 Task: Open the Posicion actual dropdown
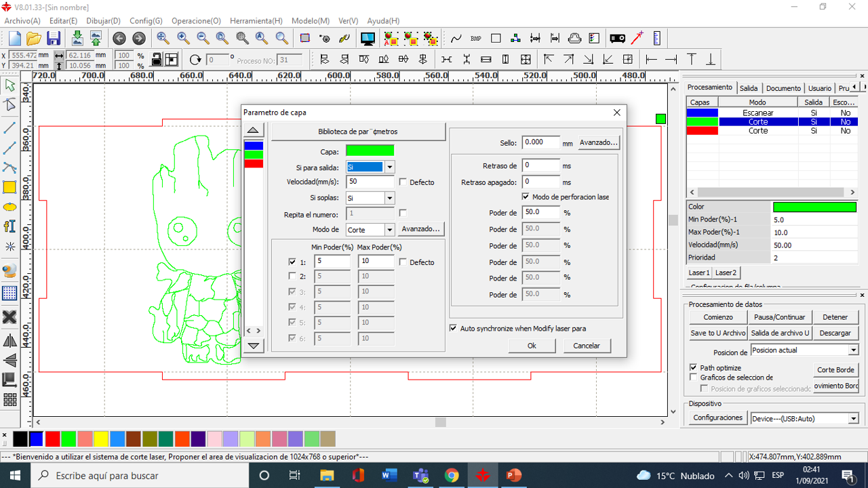click(x=853, y=350)
